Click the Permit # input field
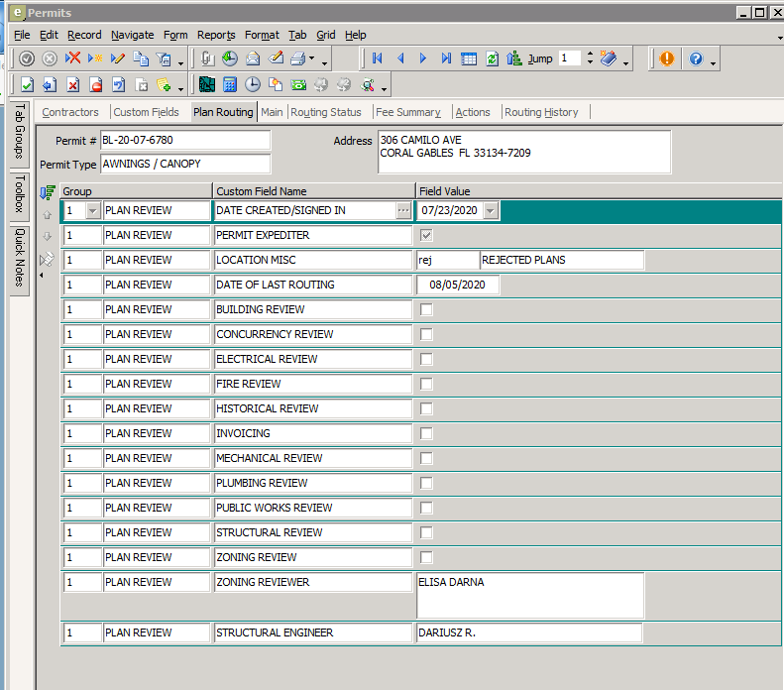Image resolution: width=784 pixels, height=690 pixels. pos(184,141)
